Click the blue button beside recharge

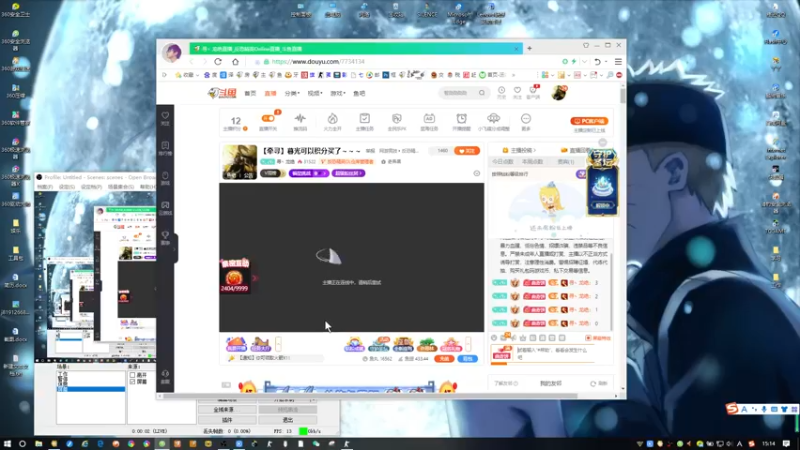point(467,359)
